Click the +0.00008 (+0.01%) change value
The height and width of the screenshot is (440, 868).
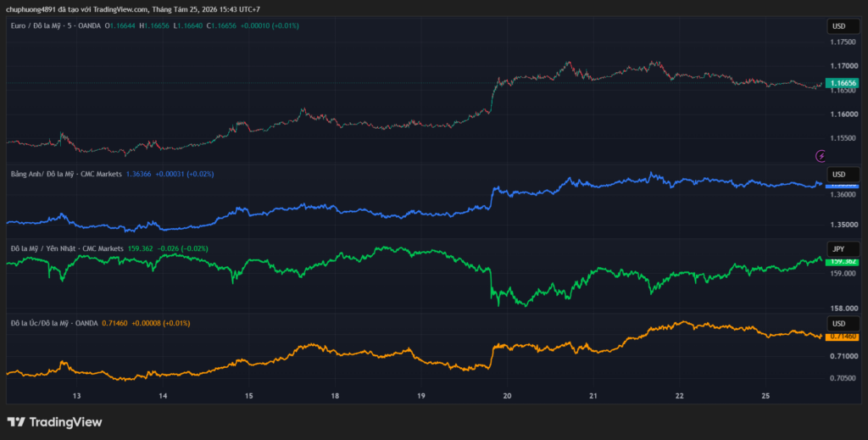coord(160,323)
